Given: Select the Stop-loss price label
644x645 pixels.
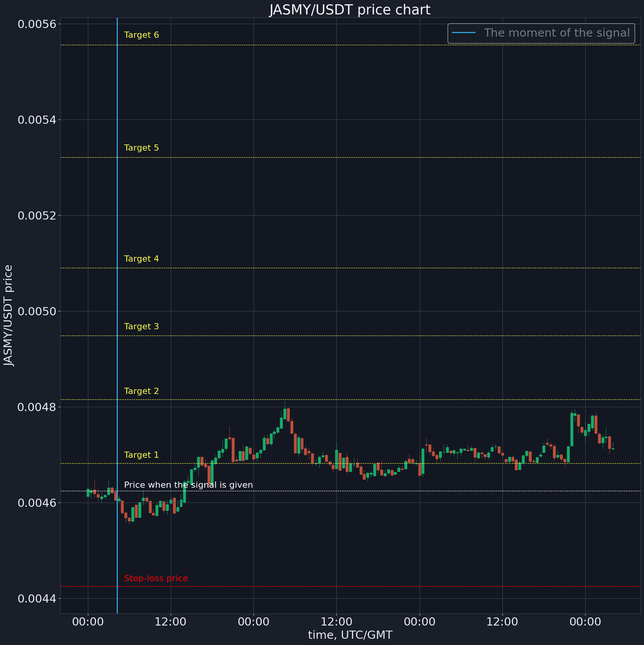Looking at the screenshot, I should (x=156, y=578).
